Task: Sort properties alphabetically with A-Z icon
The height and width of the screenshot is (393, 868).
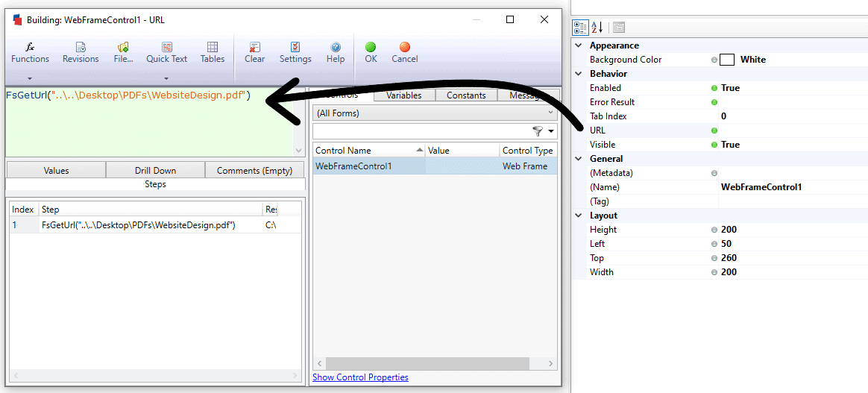Action: pyautogui.click(x=597, y=27)
